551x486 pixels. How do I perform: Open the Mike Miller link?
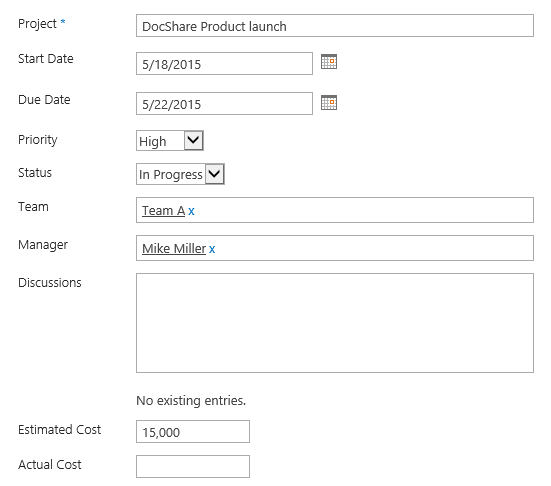pyautogui.click(x=174, y=248)
